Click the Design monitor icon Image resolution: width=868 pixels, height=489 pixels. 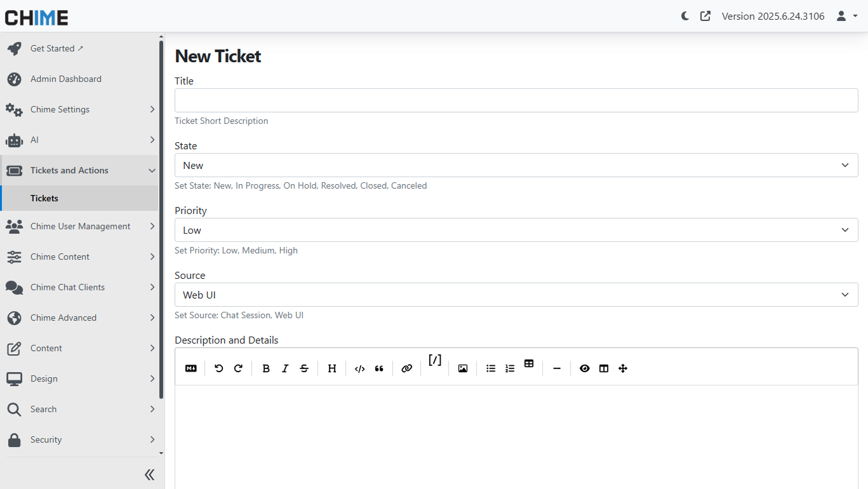[x=14, y=378]
